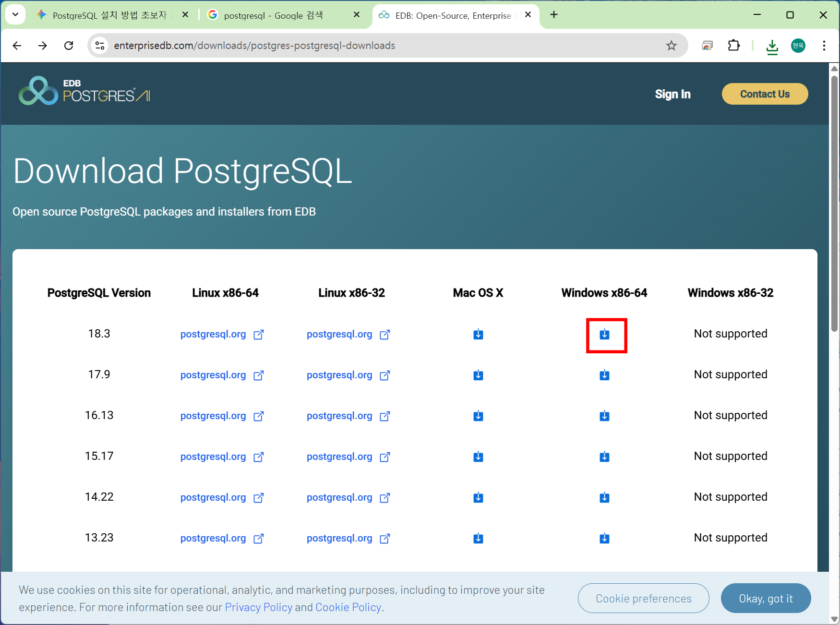Image resolution: width=840 pixels, height=625 pixels.
Task: Open postgresql.org link for 15.17 Linux x86-32
Action: pos(339,457)
